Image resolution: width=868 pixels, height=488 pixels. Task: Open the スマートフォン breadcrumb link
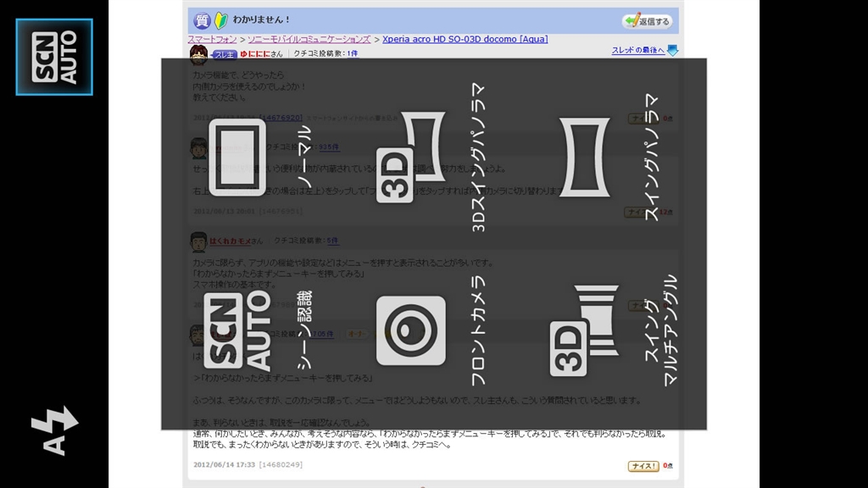(212, 39)
